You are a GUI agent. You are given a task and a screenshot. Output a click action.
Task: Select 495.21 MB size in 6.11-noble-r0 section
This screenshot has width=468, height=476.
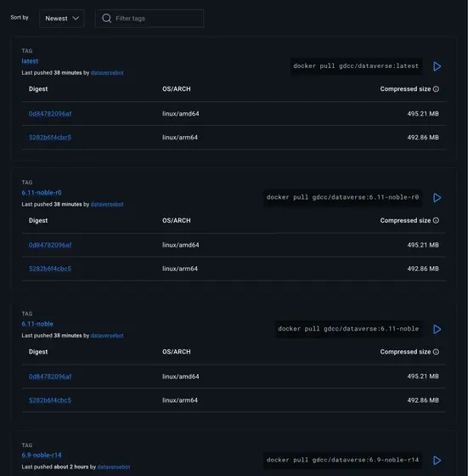tap(423, 246)
